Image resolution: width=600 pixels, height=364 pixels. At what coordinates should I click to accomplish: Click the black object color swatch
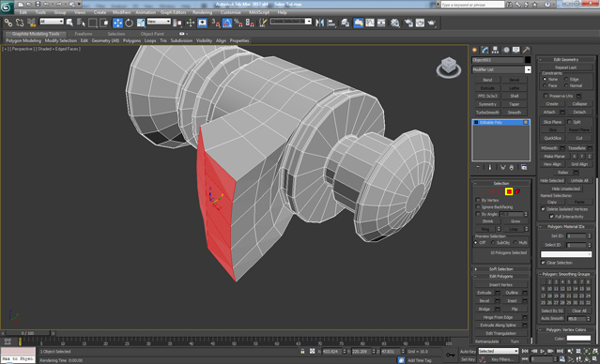528,60
